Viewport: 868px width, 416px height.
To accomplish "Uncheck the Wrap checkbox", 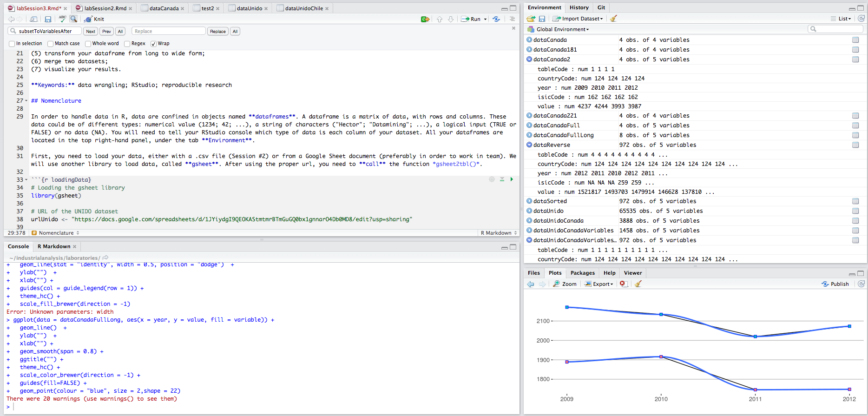I will [x=153, y=44].
